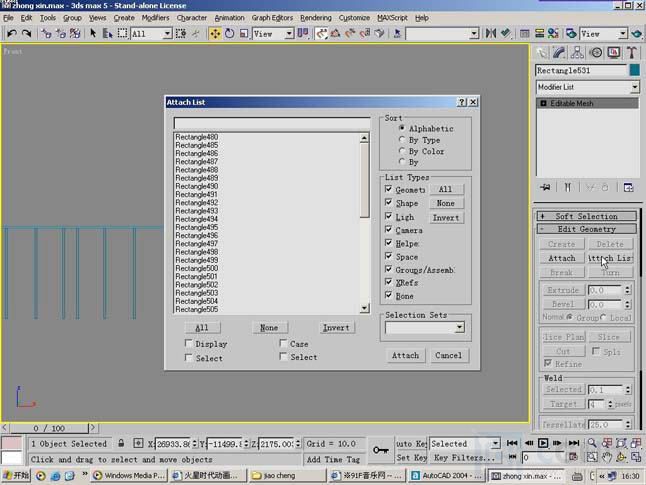Open the Selection Sets dropdown
646x485 pixels.
point(459,328)
